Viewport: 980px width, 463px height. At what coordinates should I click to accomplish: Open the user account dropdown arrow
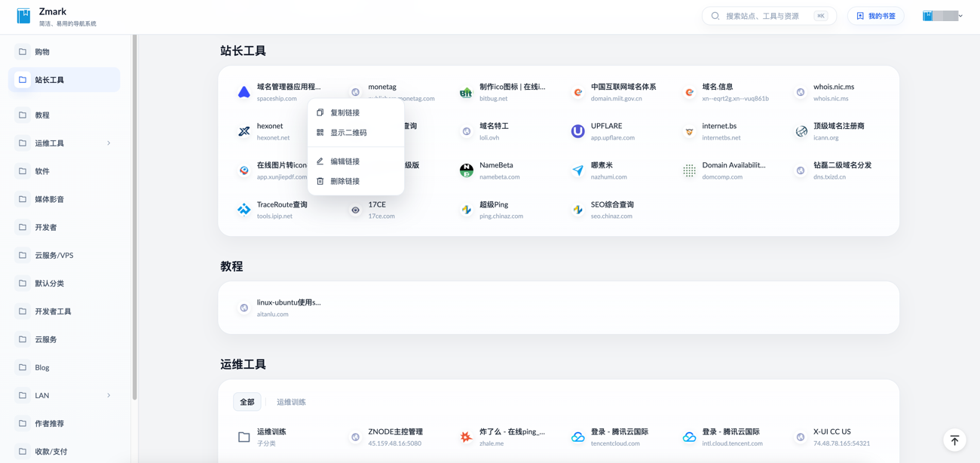click(x=960, y=16)
